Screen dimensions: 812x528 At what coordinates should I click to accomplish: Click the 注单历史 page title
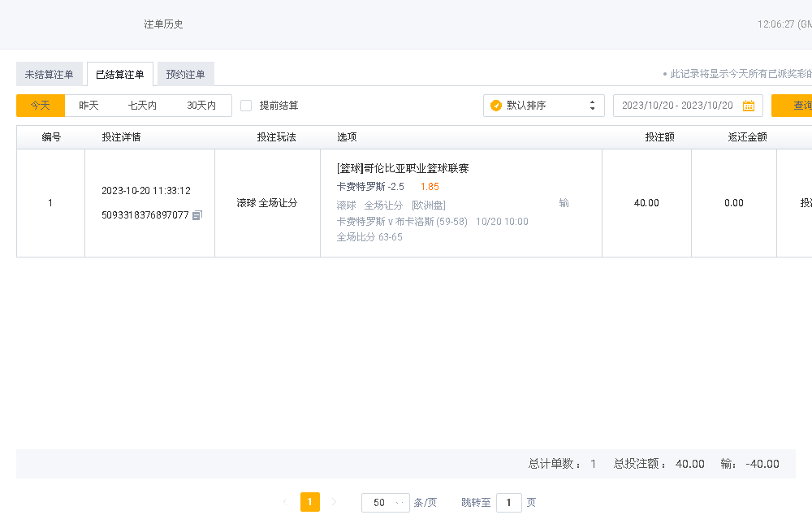point(164,24)
